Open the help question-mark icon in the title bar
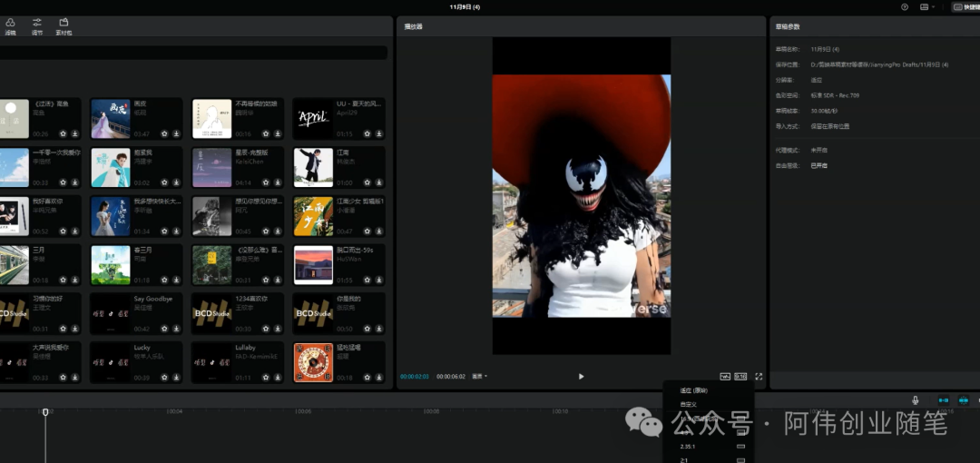980x463 pixels. pyautogui.click(x=905, y=7)
